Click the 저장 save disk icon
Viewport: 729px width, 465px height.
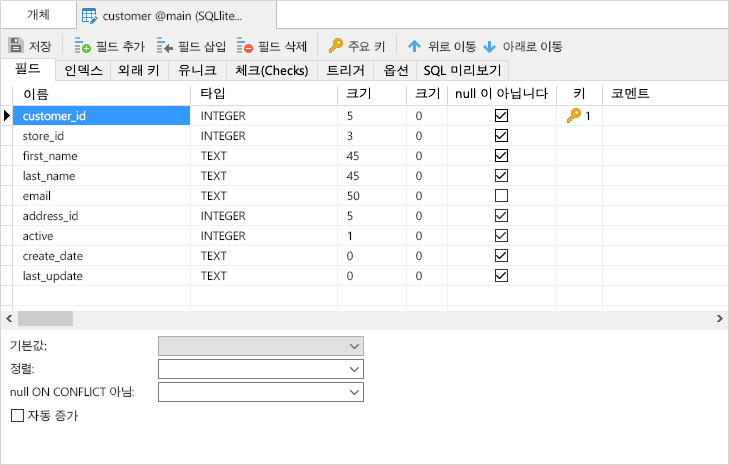[x=16, y=46]
